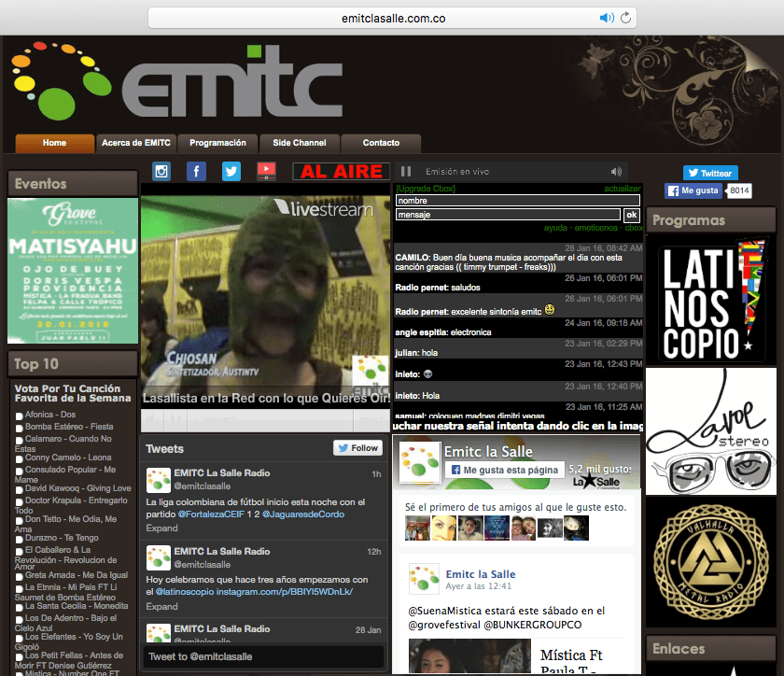Select David Kawooq - Giving Love option
Viewport: 784px width, 676px height.
[x=19, y=490]
